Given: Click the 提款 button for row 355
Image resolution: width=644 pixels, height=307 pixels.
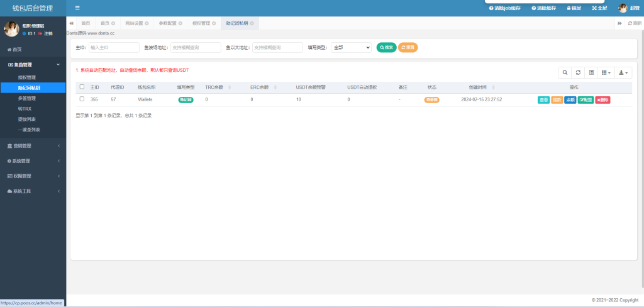Looking at the screenshot, I should tap(557, 100).
